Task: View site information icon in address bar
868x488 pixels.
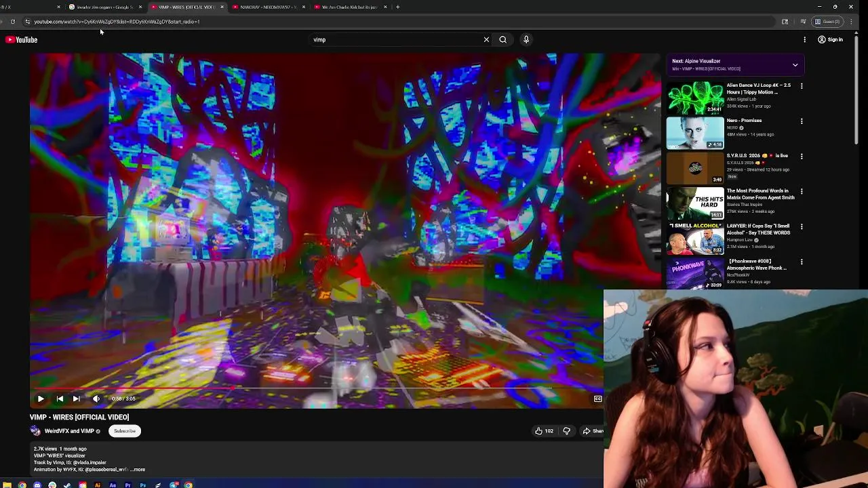Action: (27, 22)
